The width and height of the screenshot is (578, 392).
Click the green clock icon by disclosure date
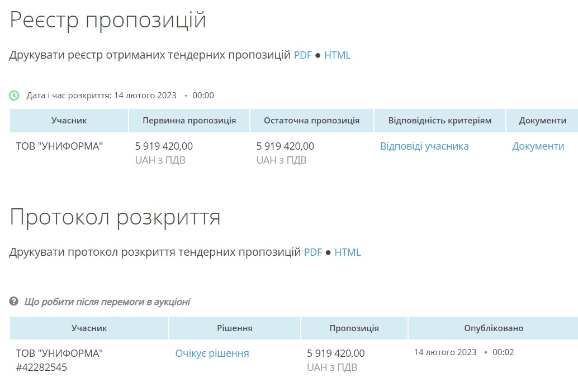(x=14, y=95)
